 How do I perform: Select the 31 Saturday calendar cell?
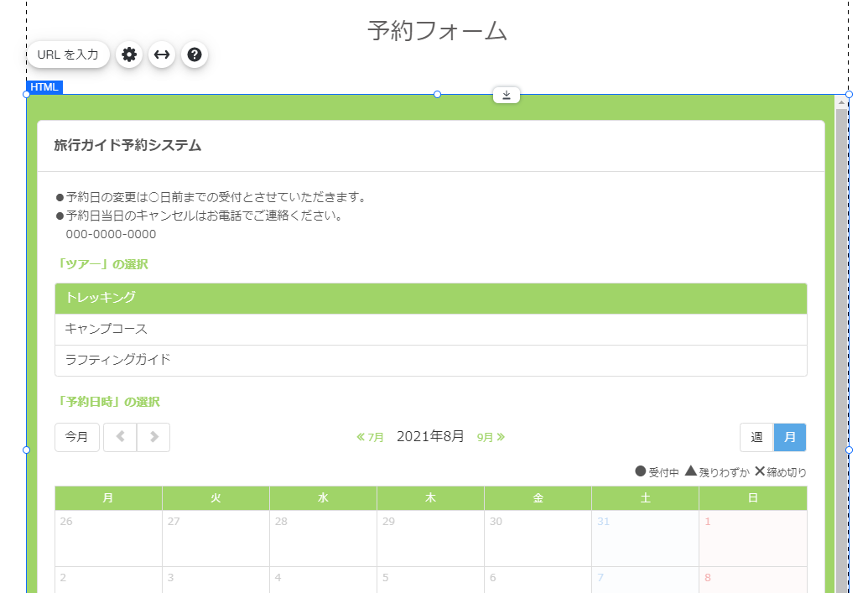click(x=645, y=538)
